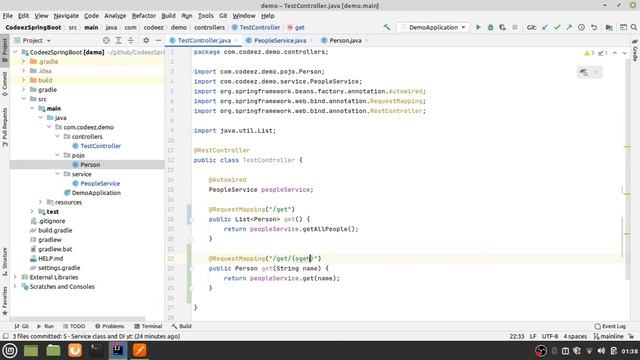Hide the Project panel with minus icon
Screen dimensions: 640x360
pyautogui.click(x=158, y=40)
